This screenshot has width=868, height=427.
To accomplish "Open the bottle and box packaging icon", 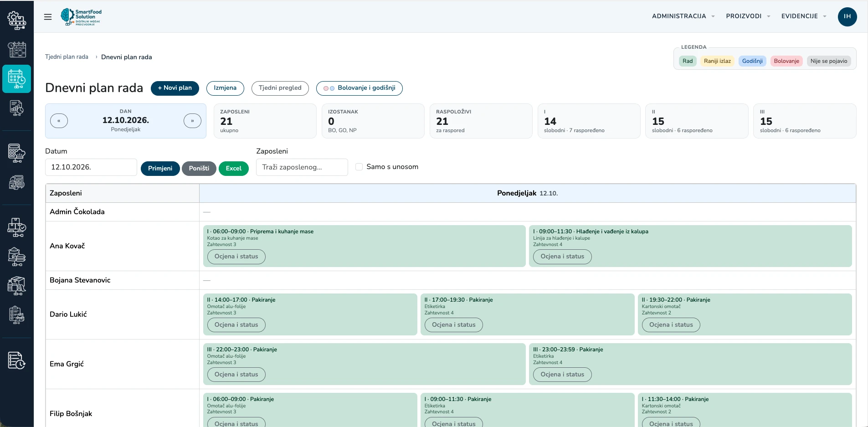I will click(17, 286).
